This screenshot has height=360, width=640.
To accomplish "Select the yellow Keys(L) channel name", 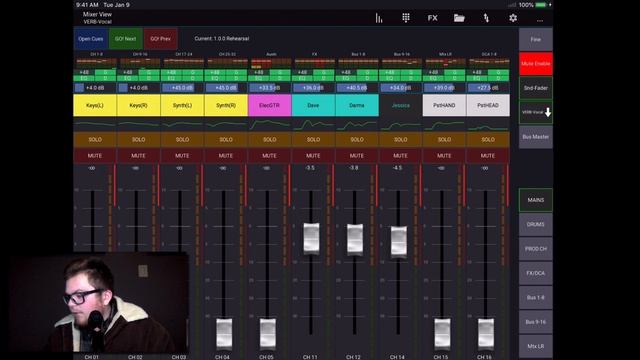I will click(x=95, y=105).
